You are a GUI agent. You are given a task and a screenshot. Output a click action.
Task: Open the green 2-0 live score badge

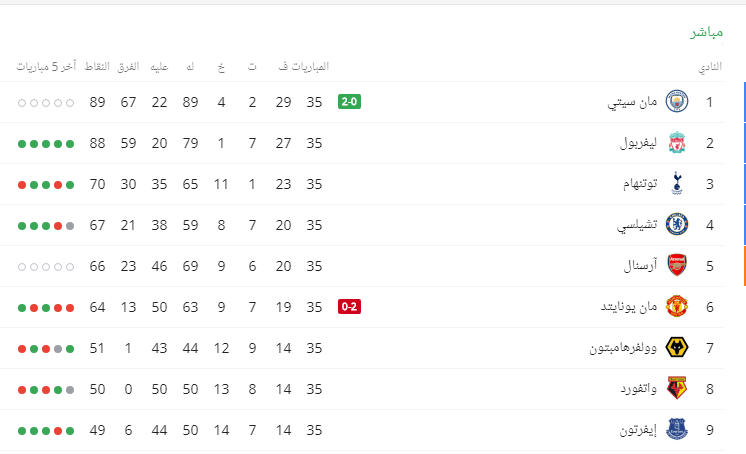(x=349, y=101)
